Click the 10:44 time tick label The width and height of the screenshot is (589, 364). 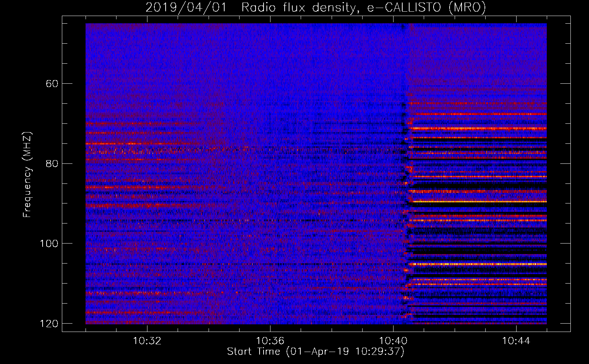[x=516, y=341]
